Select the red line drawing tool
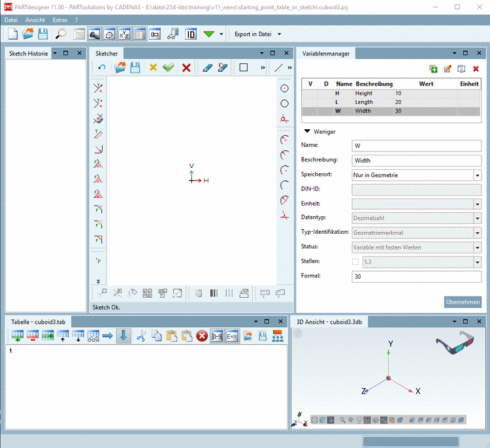 point(278,67)
